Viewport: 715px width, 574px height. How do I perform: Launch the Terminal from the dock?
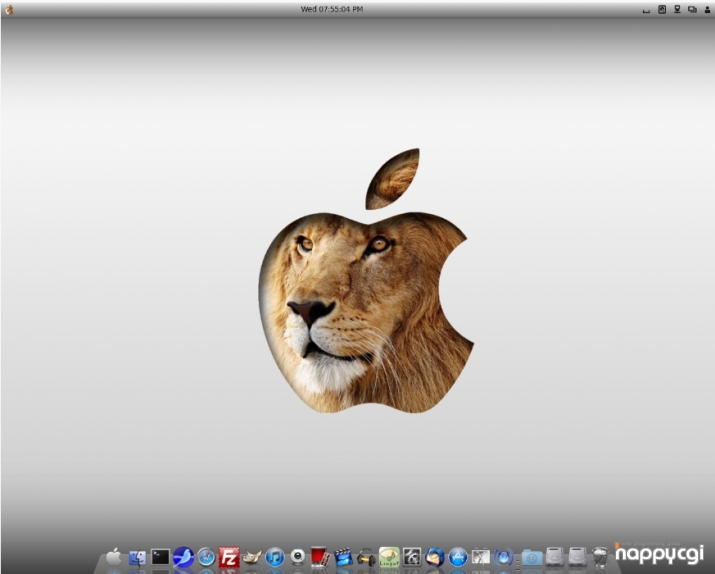pos(161,557)
